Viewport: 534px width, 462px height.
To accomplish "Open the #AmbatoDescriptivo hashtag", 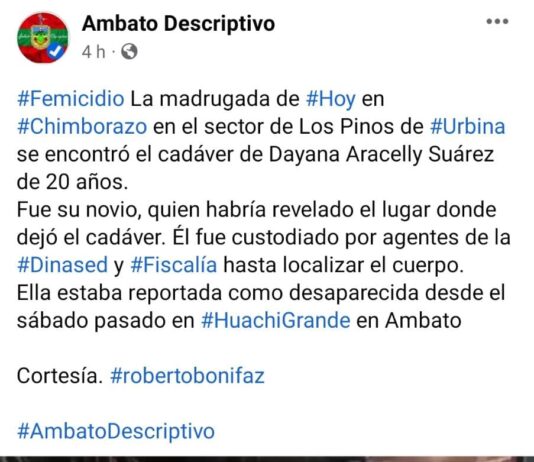I will point(116,431).
